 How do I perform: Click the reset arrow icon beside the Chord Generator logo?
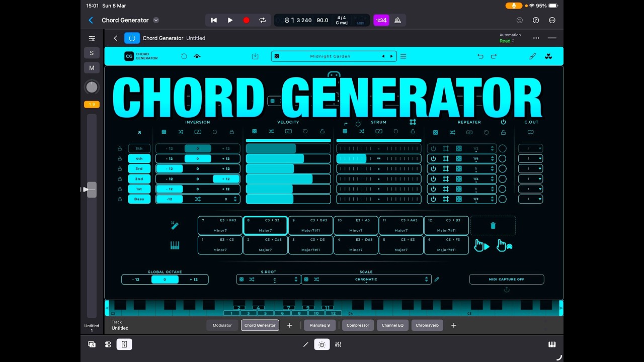[x=184, y=56]
